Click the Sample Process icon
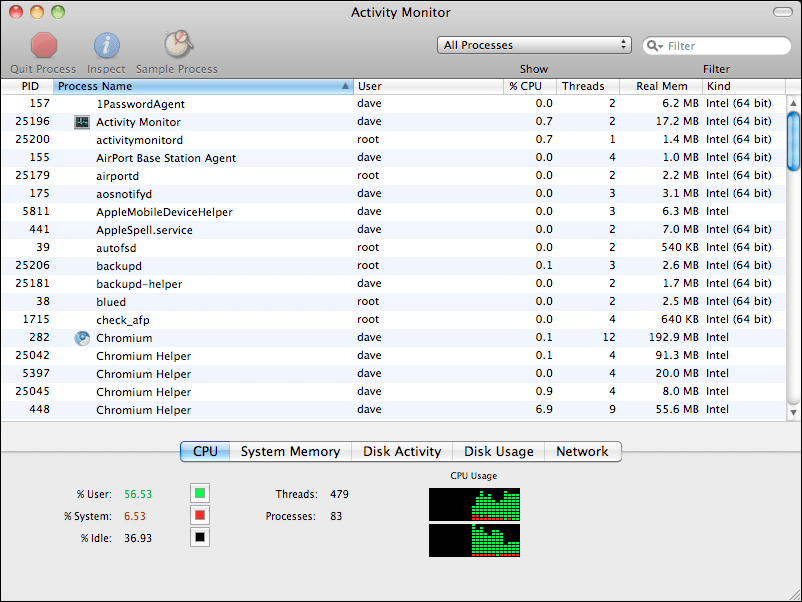Image resolution: width=802 pixels, height=602 pixels. tap(178, 44)
